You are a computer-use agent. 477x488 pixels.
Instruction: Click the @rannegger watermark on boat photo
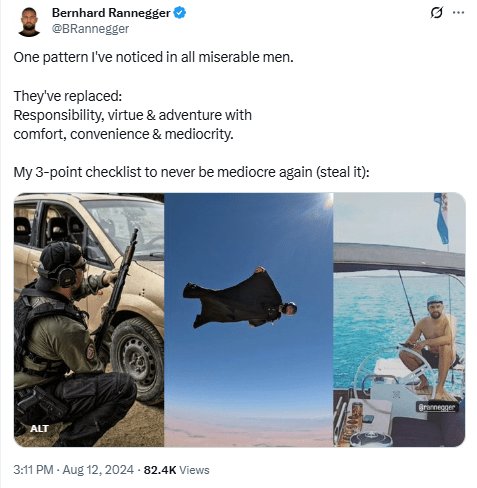tap(437, 407)
